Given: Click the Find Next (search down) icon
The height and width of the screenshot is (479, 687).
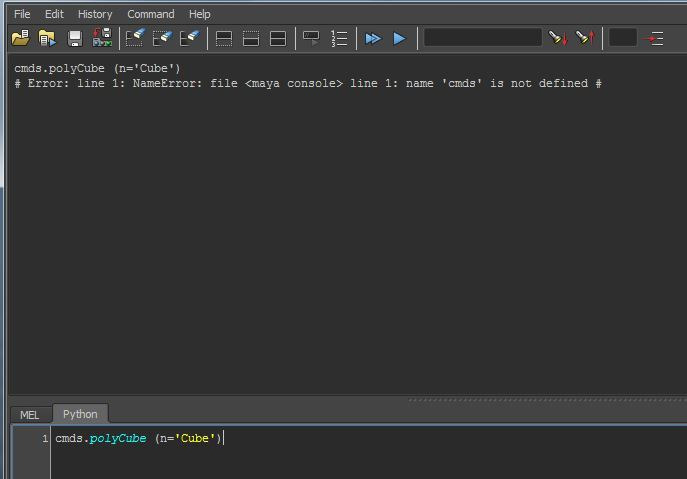Looking at the screenshot, I should (x=558, y=38).
